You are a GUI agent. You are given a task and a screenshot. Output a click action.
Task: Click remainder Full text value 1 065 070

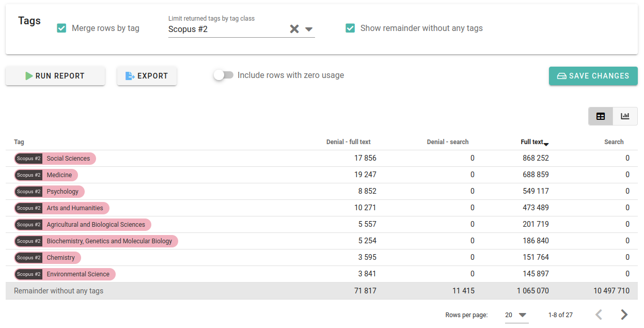(x=533, y=291)
